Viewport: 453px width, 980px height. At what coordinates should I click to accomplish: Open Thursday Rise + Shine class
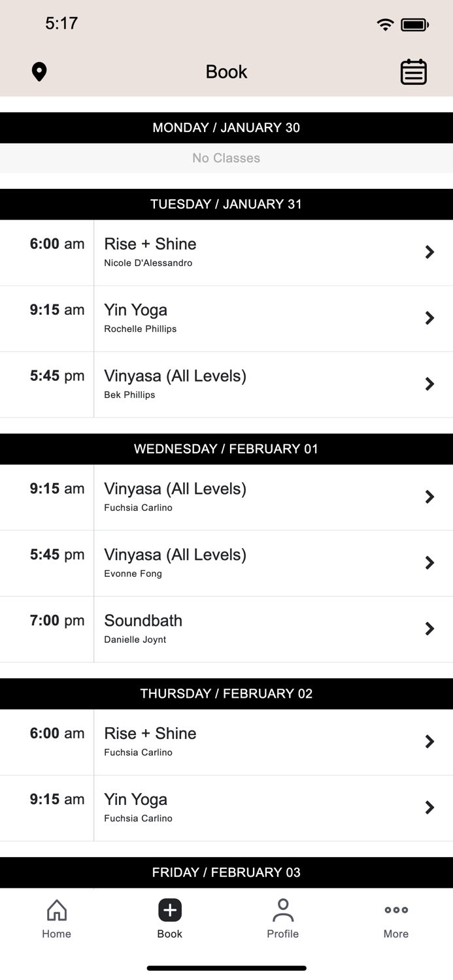[x=150, y=742]
